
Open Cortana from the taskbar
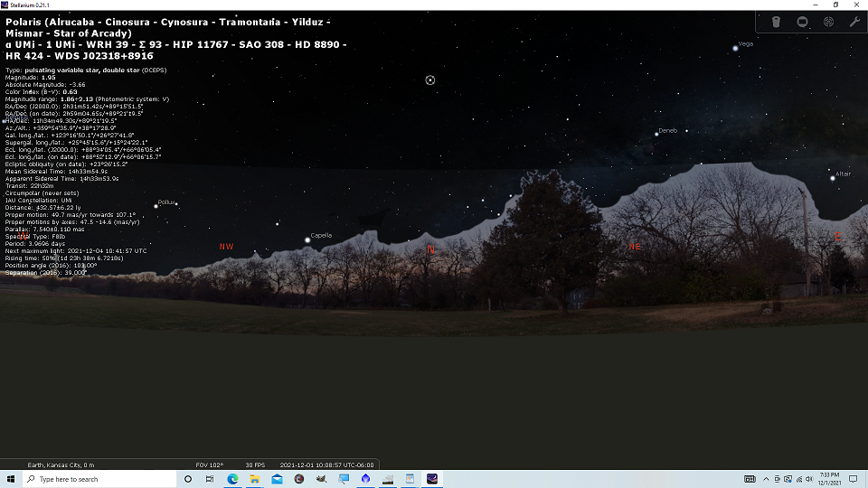[x=188, y=479]
